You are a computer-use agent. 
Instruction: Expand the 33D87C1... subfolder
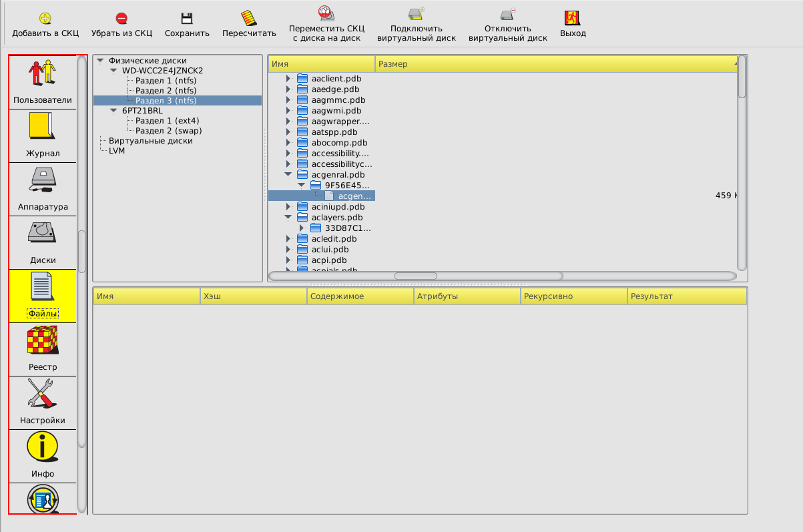click(x=302, y=228)
